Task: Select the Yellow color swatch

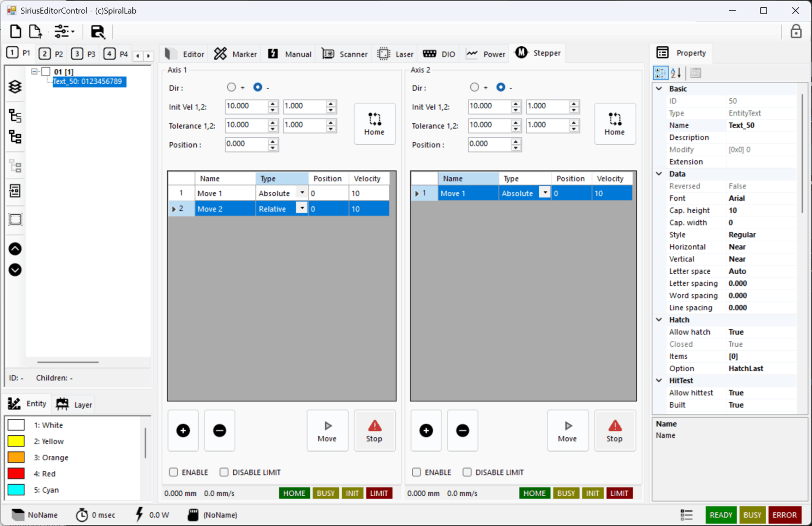Action: pos(16,441)
